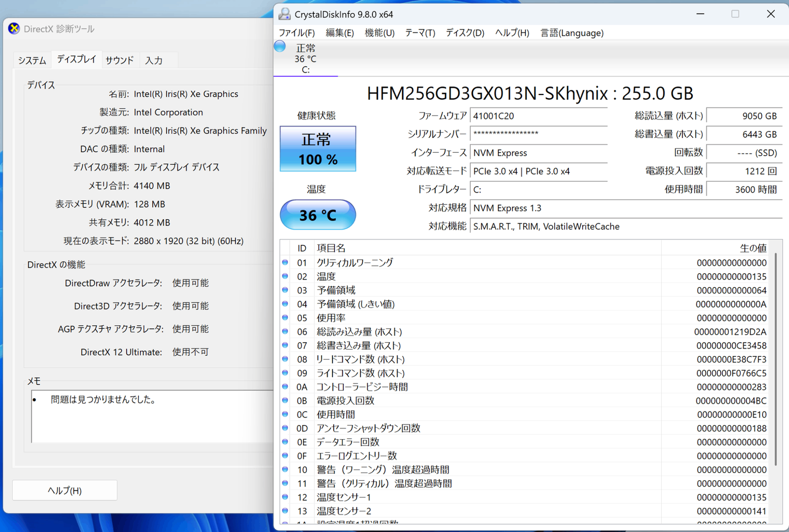Click the ドライブレター field C:

click(539, 189)
